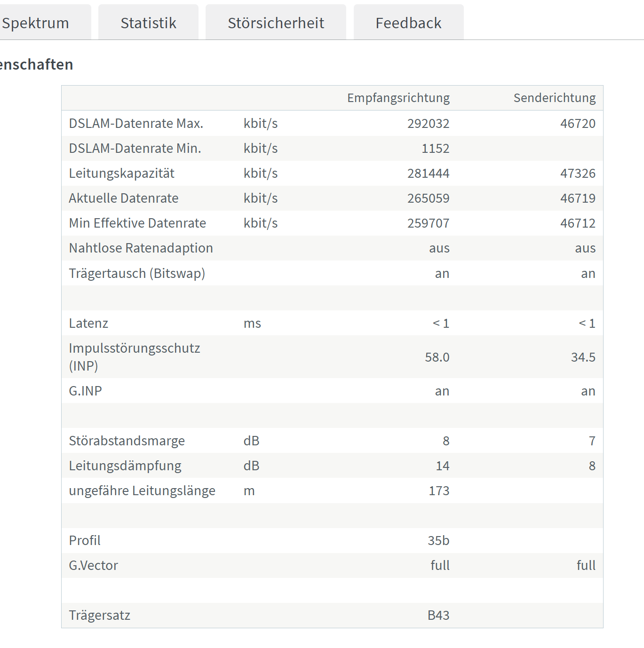Click the Senderichtung column header

click(554, 98)
